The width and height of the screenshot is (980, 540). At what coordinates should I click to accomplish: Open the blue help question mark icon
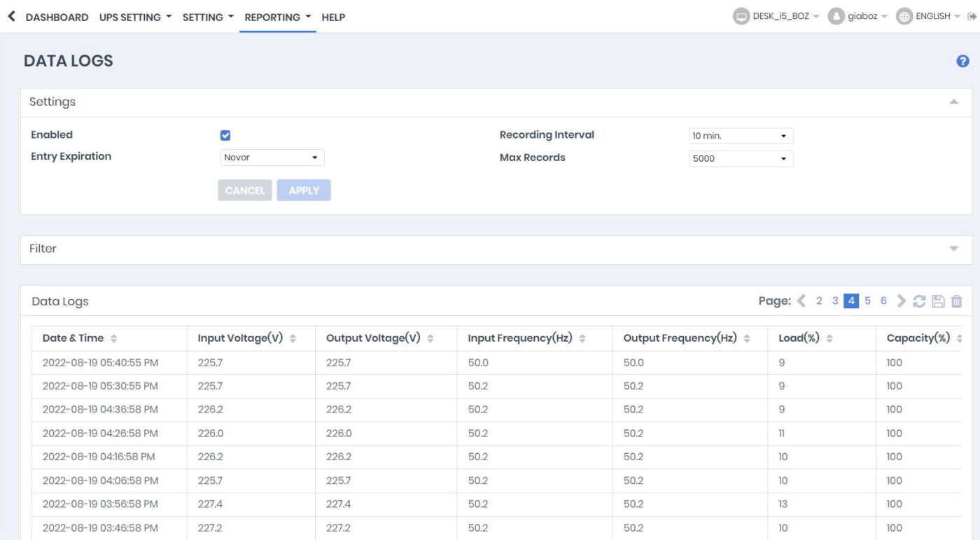[x=962, y=62]
